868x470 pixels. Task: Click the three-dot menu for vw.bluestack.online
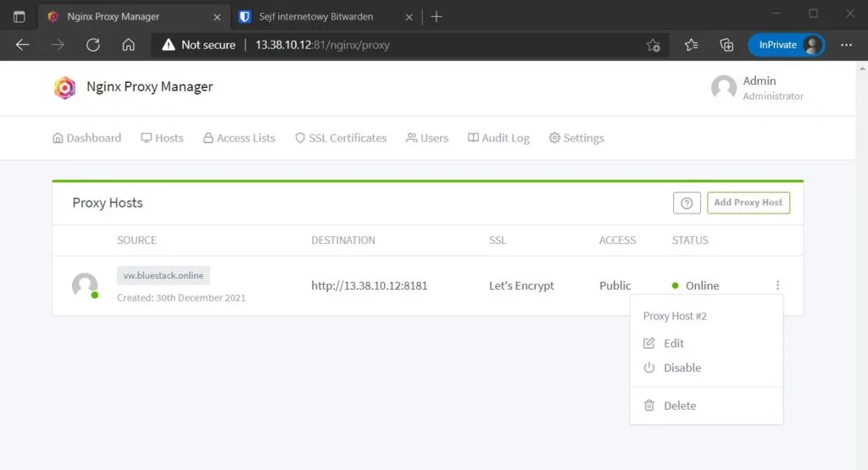(778, 285)
